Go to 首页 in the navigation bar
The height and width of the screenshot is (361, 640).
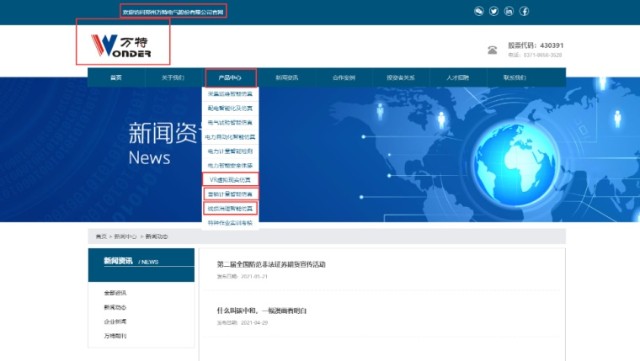tap(116, 78)
